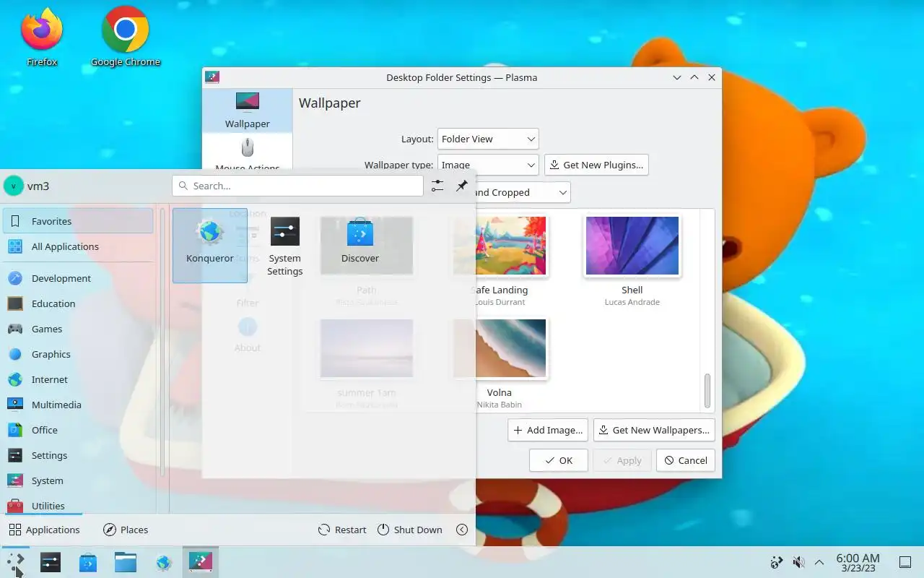Select the Volna wallpaper thumbnail
The width and height of the screenshot is (924, 578).
[500, 349]
